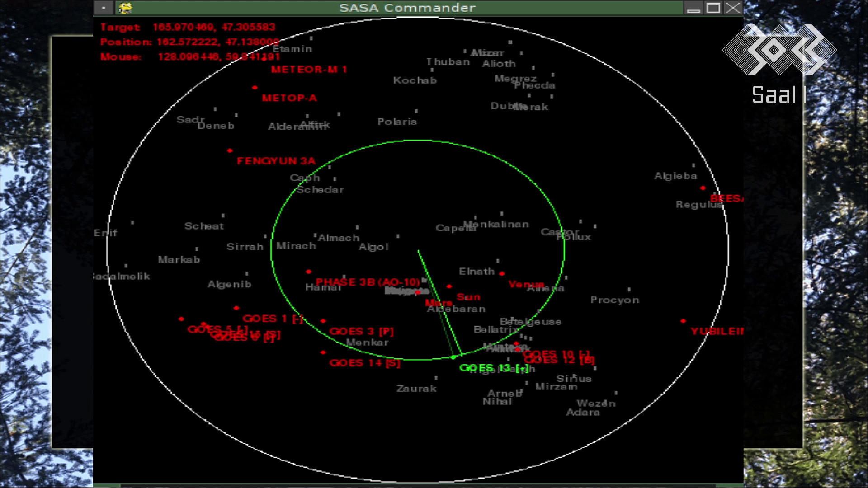The image size is (868, 488).
Task: Click the Menkalinan star label
Action: click(496, 224)
